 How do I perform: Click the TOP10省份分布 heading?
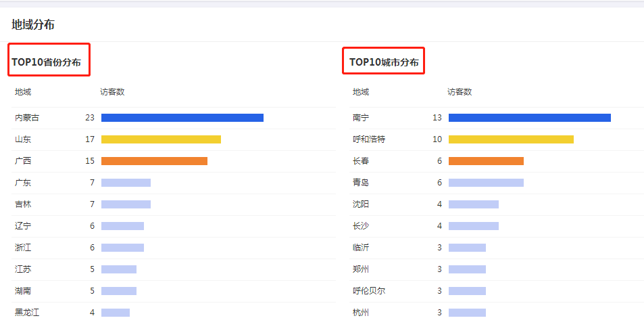[46, 62]
